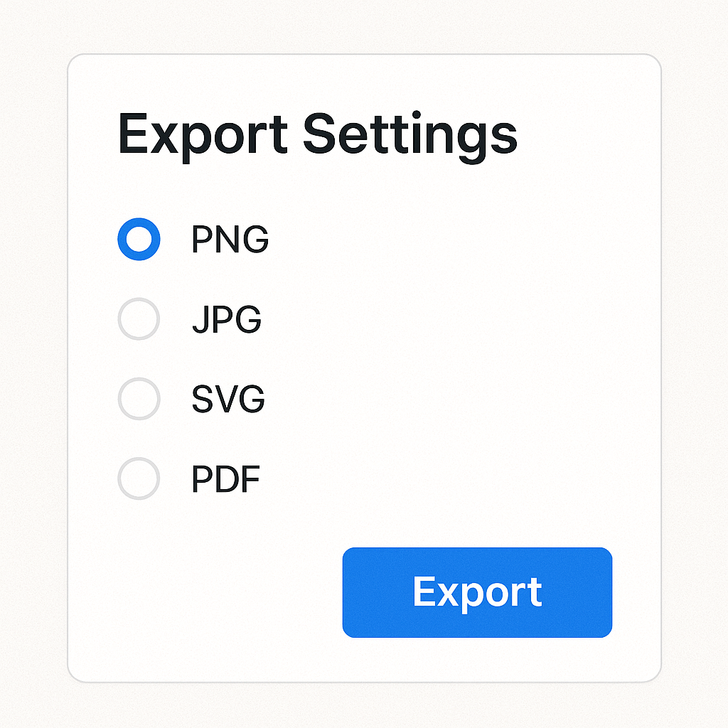This screenshot has width=728, height=728.
Task: Click the SVG format label text
Action: (228, 399)
